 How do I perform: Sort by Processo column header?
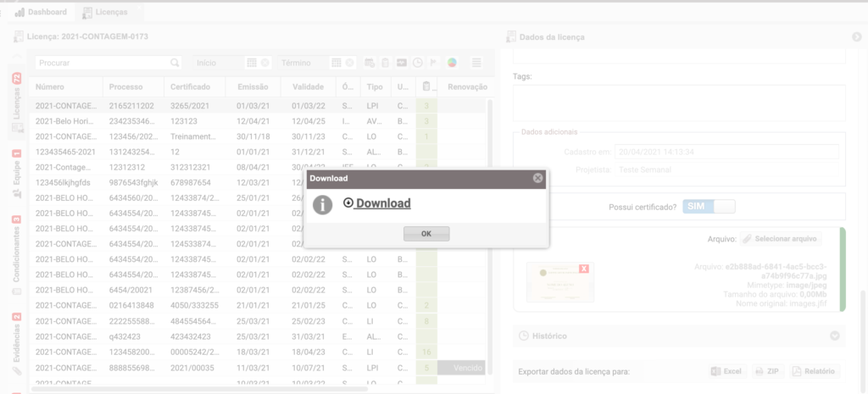click(133, 87)
